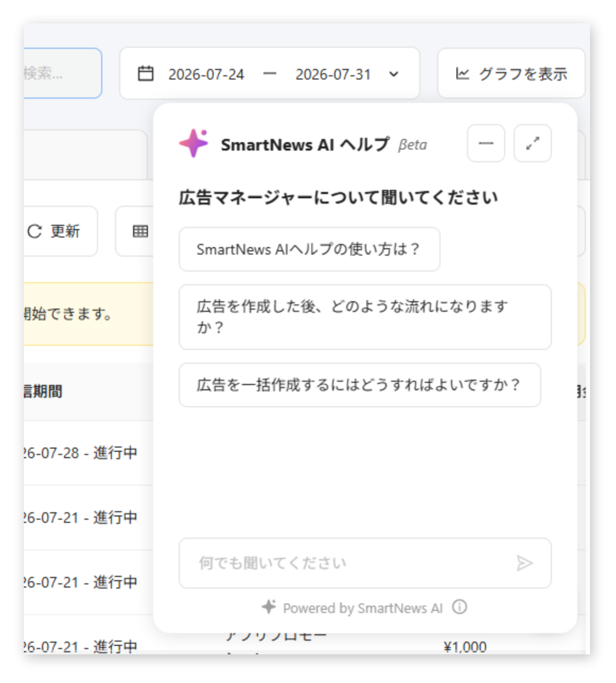Viewport: 616px width, 683px height.
Task: Click the table layout icon button
Action: pos(140,231)
